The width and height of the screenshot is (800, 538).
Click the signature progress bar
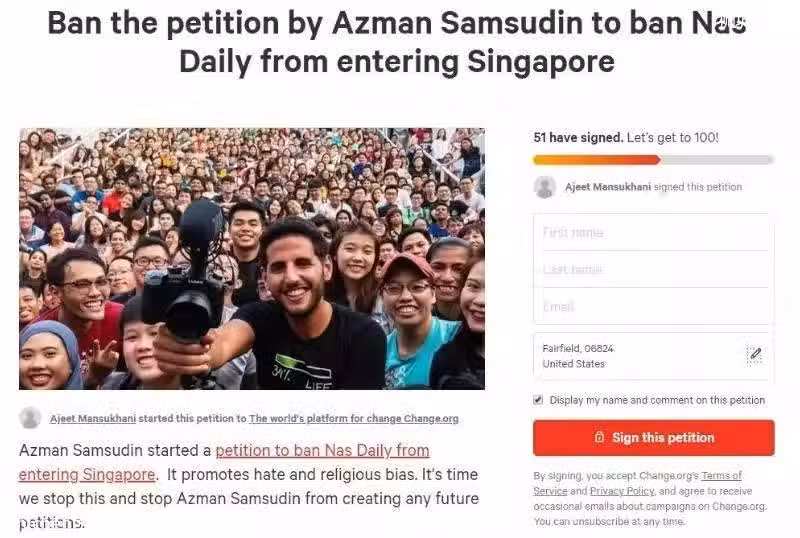(654, 160)
